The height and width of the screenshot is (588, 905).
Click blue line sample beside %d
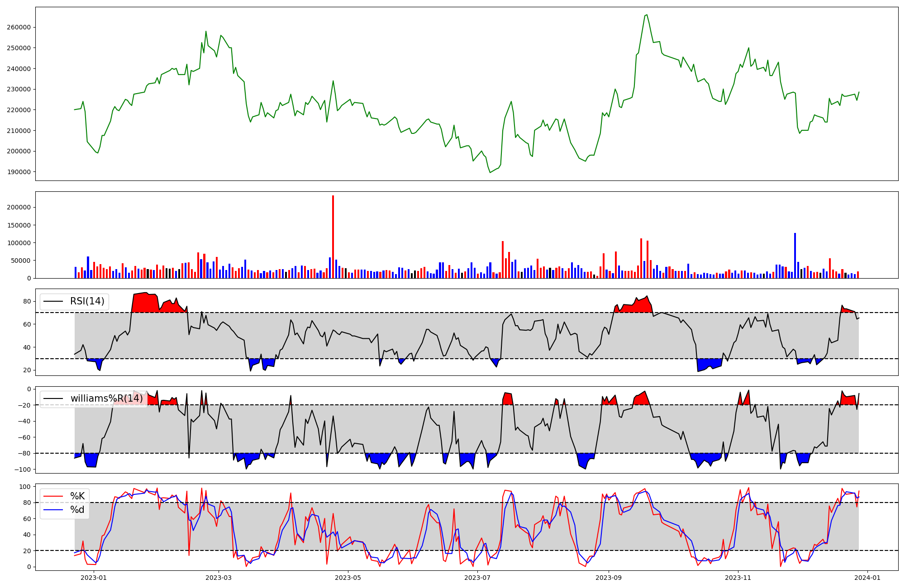(54, 510)
